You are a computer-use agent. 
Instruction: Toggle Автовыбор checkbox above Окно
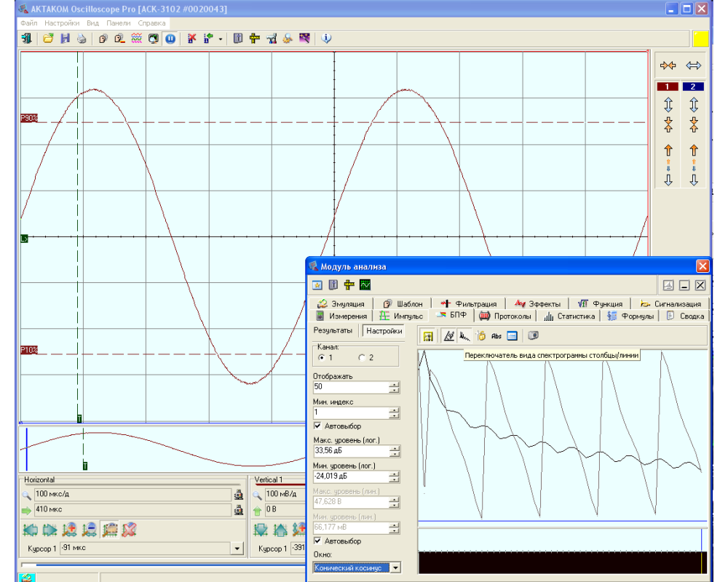[x=317, y=541]
